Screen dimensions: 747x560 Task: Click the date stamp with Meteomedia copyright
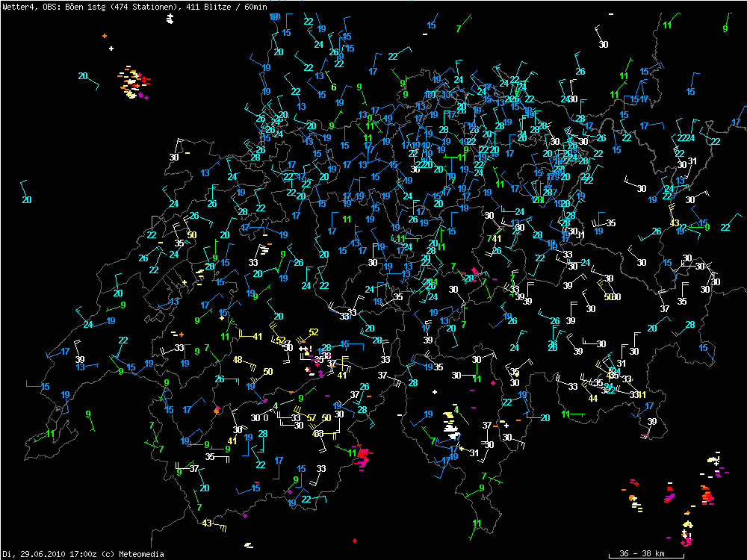point(75,554)
